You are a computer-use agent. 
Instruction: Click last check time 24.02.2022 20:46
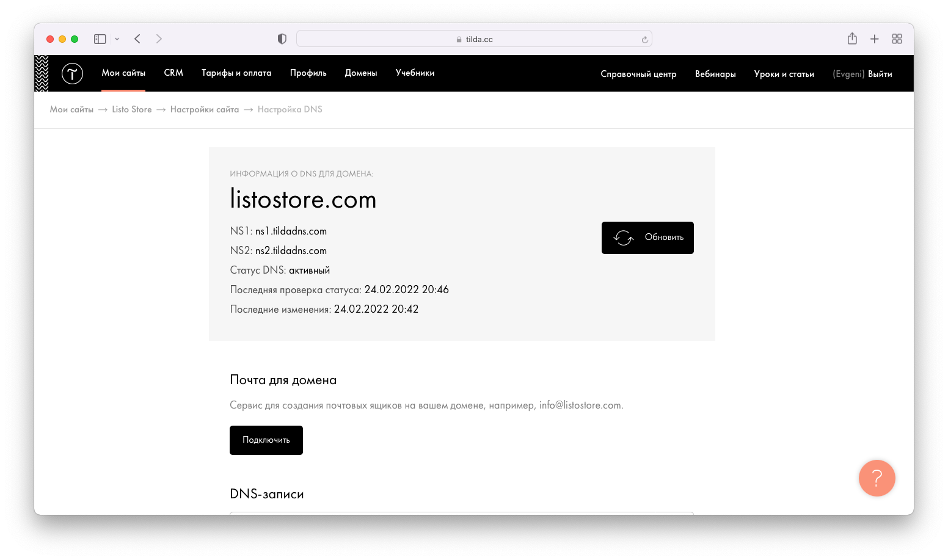pos(407,289)
